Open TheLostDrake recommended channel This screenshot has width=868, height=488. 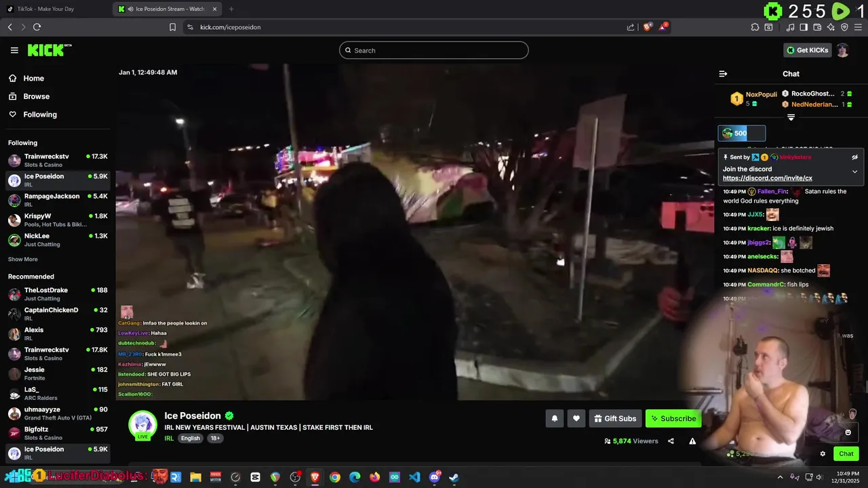(x=58, y=293)
